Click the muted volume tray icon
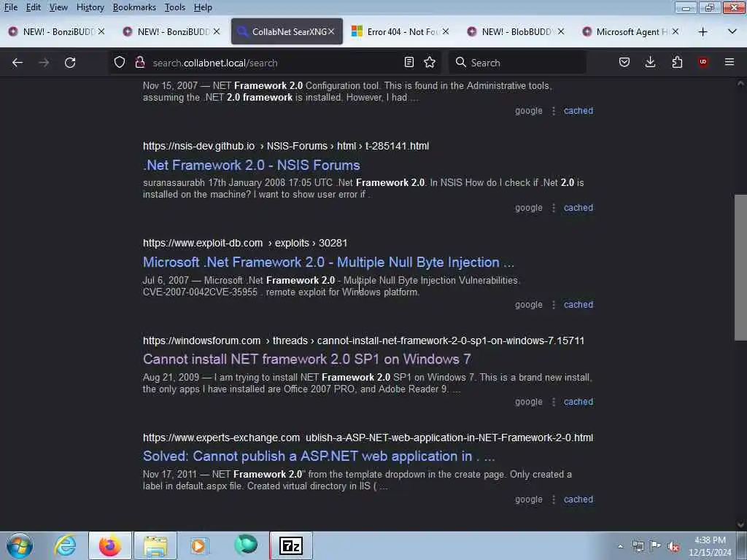Viewport: 747px width, 560px height. click(673, 546)
